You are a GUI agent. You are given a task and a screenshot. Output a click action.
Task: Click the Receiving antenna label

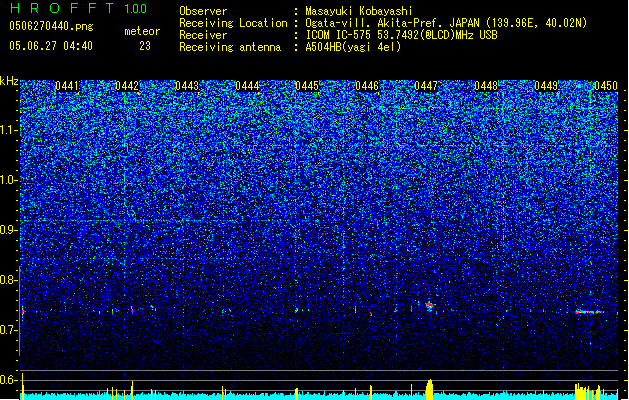coord(230,47)
